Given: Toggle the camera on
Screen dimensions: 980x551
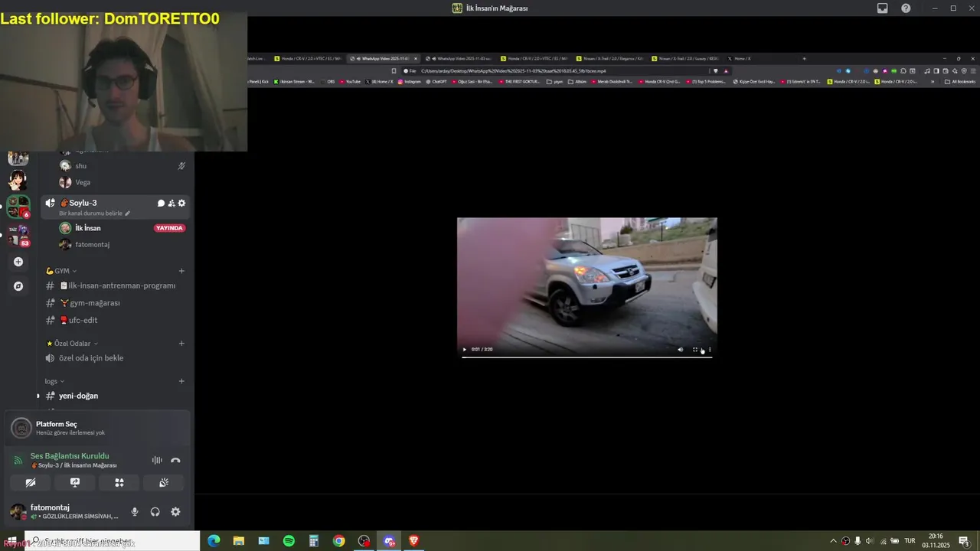Looking at the screenshot, I should pyautogui.click(x=31, y=483).
